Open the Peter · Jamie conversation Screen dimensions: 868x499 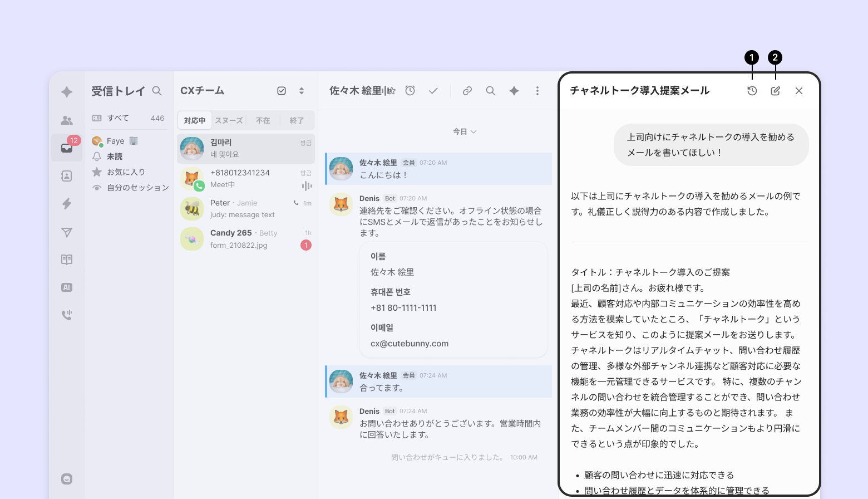pos(246,209)
